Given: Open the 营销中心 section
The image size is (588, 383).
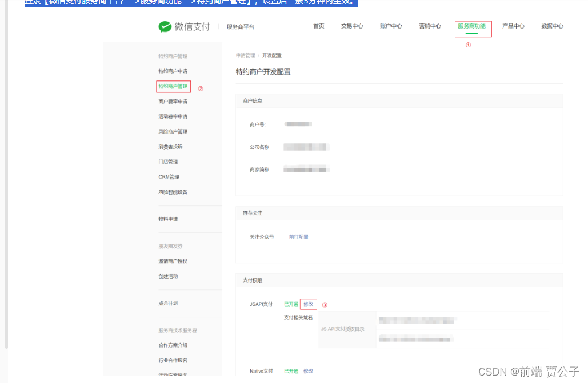Looking at the screenshot, I should click(x=430, y=26).
